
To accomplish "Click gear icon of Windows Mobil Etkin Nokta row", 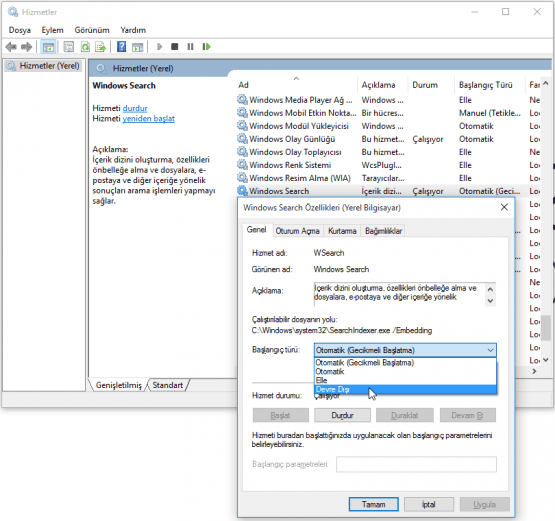I will (242, 113).
